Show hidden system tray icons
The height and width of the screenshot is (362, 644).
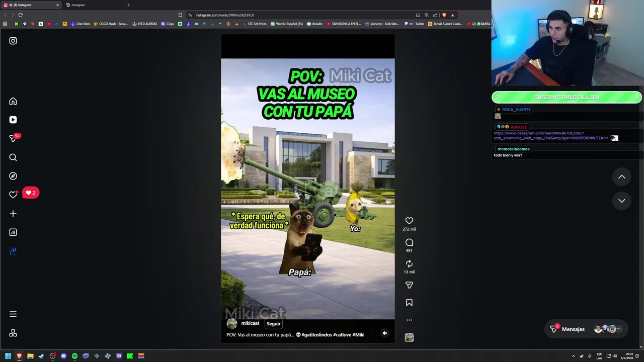pyautogui.click(x=573, y=356)
